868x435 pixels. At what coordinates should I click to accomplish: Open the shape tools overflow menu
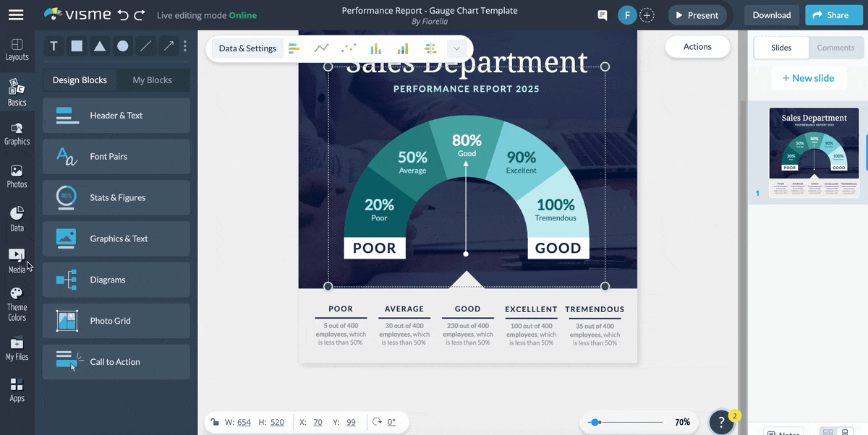tap(184, 46)
